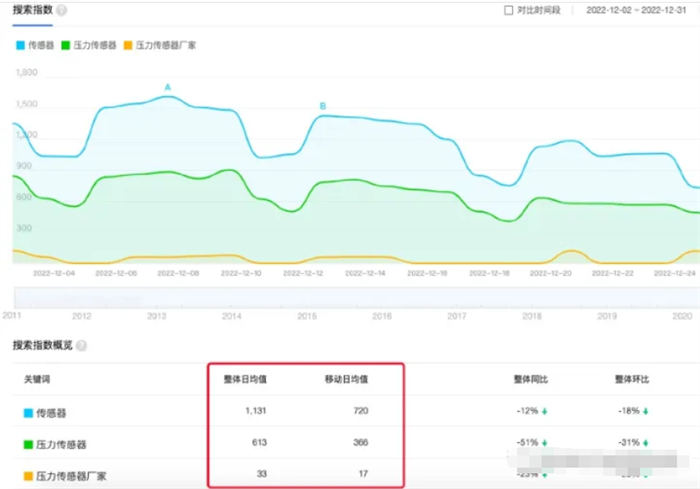Click green square icon in 压力传感器 table row

[x=28, y=441]
